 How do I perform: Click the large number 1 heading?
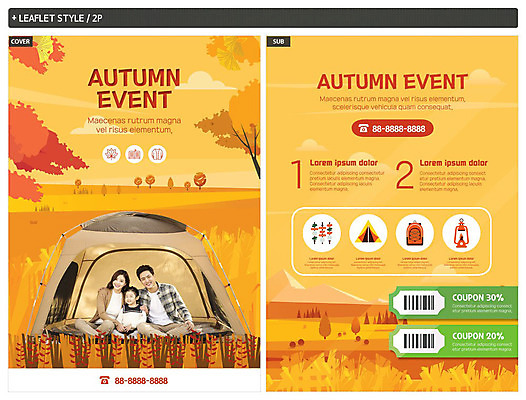click(x=297, y=174)
